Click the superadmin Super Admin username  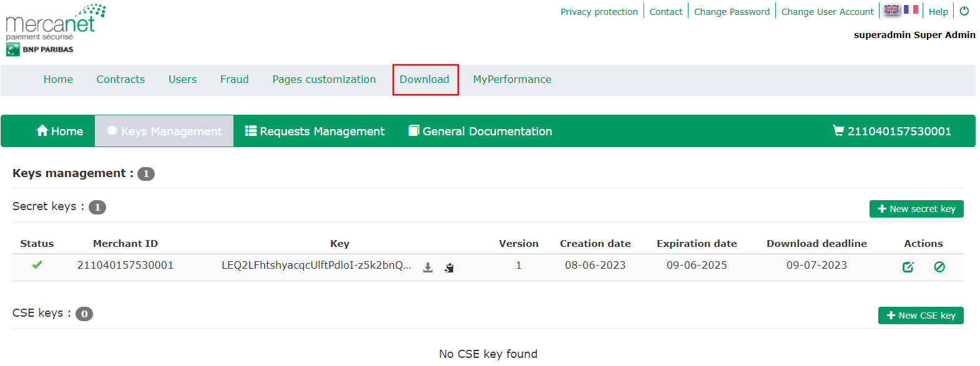(x=914, y=35)
